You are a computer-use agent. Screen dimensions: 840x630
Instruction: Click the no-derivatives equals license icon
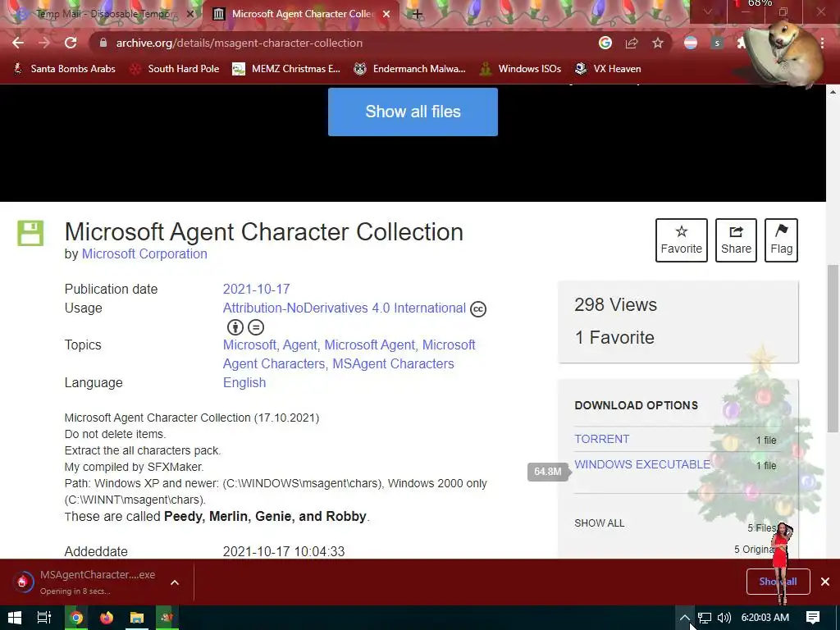(x=256, y=326)
